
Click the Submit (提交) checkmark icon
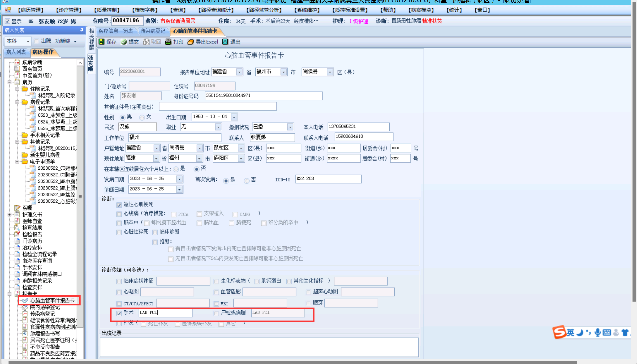click(x=124, y=42)
